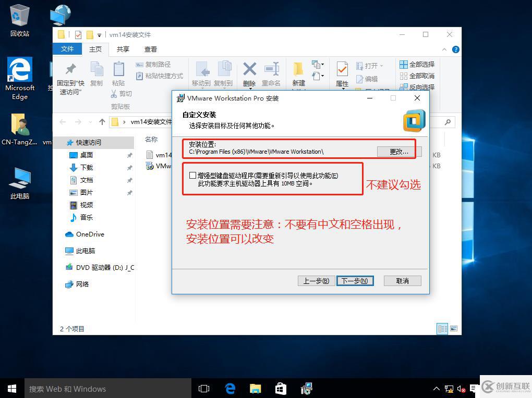Image resolution: width=532 pixels, height=398 pixels.
Task: Click 下一步(N) to continue installation
Action: click(355, 281)
